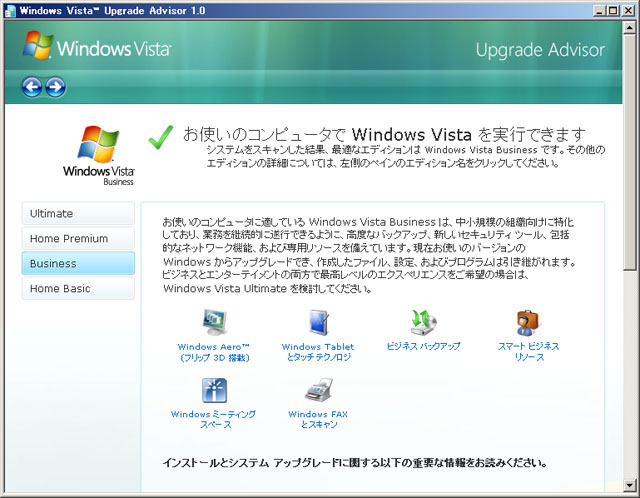Screen dimensions: 640x498
Task: Open the Windows FAX and Scan icon
Action: [x=319, y=390]
